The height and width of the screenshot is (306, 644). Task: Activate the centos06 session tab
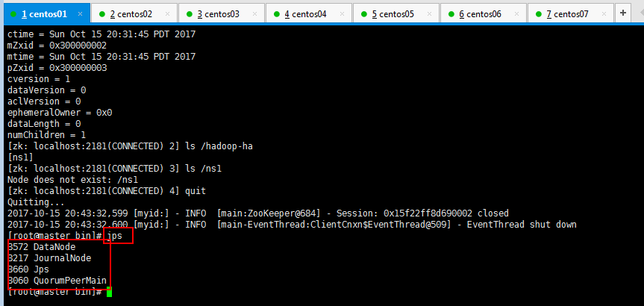[x=480, y=13]
